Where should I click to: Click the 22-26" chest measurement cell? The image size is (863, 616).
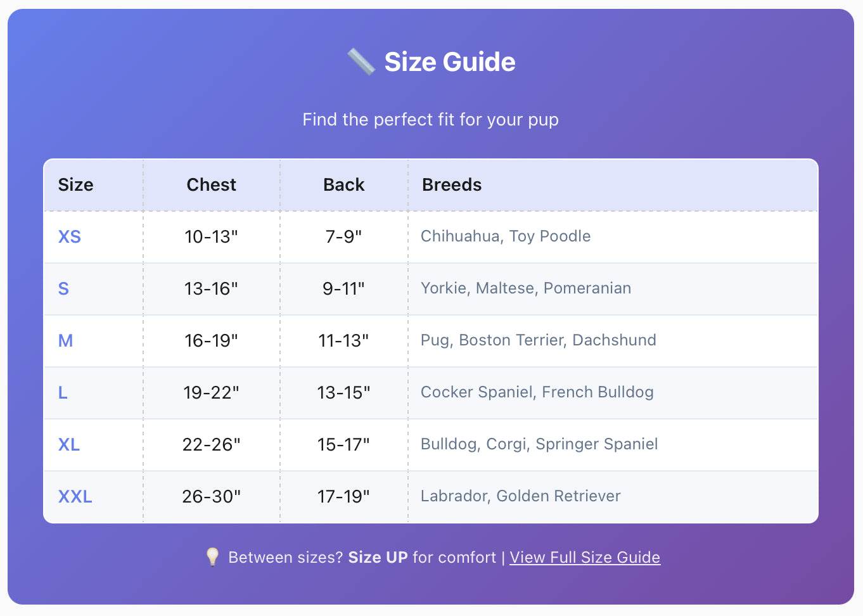point(211,444)
